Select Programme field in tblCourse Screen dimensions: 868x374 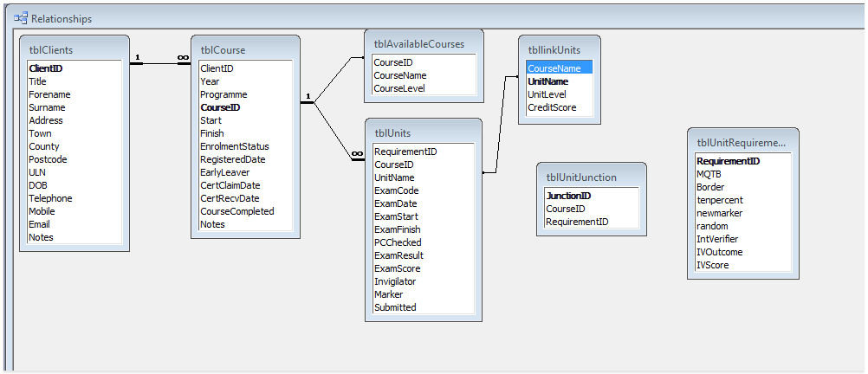click(245, 94)
